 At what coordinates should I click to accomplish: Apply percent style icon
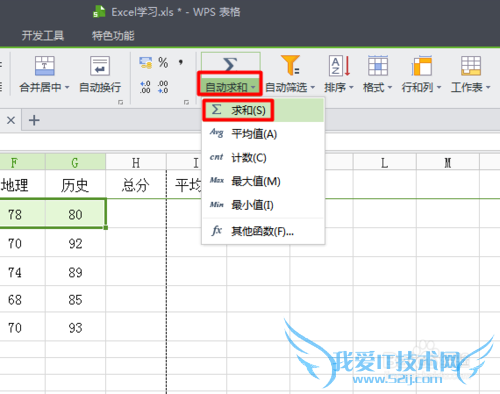point(163,62)
